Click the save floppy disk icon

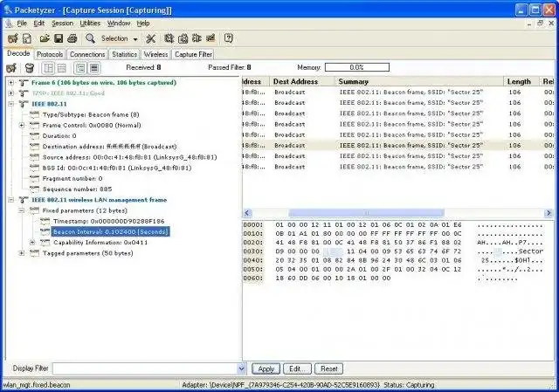pyautogui.click(x=59, y=38)
